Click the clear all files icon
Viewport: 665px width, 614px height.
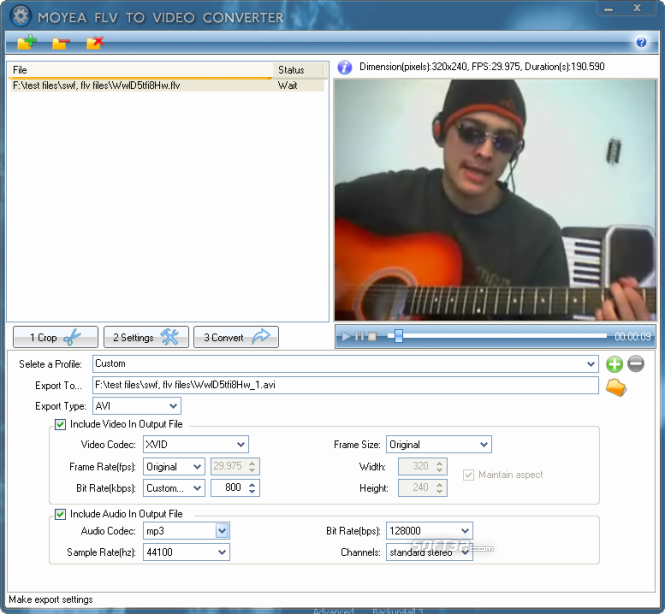95,42
